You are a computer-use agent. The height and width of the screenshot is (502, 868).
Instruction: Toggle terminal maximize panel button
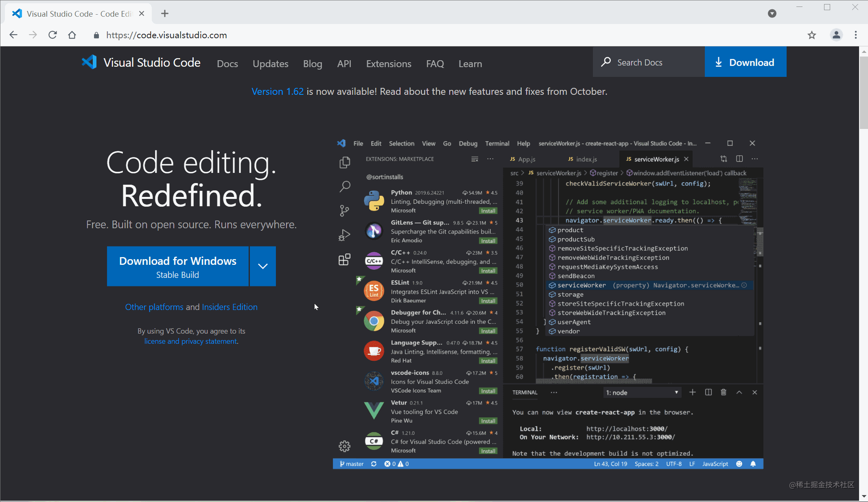click(x=739, y=392)
